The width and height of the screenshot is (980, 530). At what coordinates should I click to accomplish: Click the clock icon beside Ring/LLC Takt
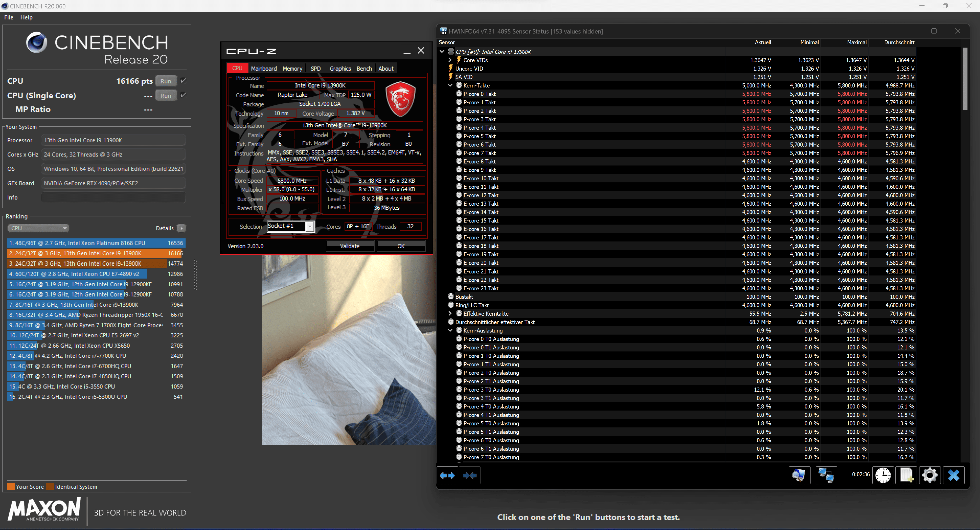pyautogui.click(x=451, y=305)
